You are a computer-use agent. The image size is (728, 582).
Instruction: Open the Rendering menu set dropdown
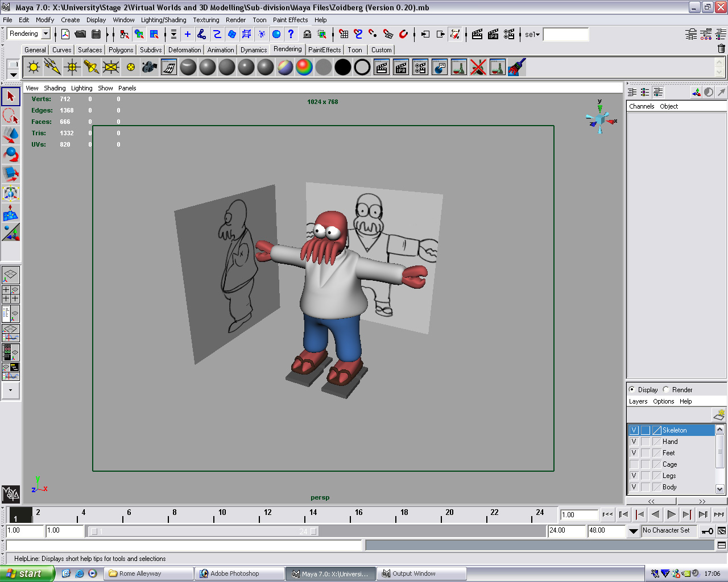(46, 34)
